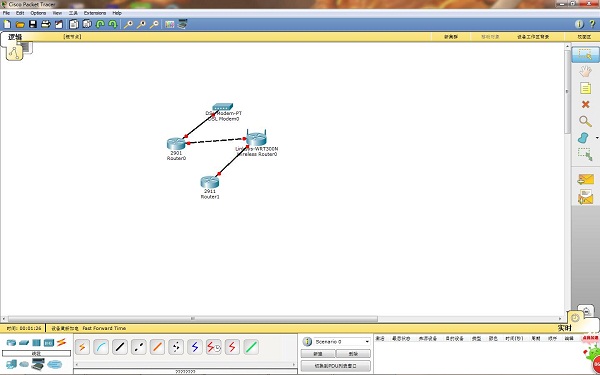
Task: Click the Save floppy disk icon
Action: tap(33, 24)
